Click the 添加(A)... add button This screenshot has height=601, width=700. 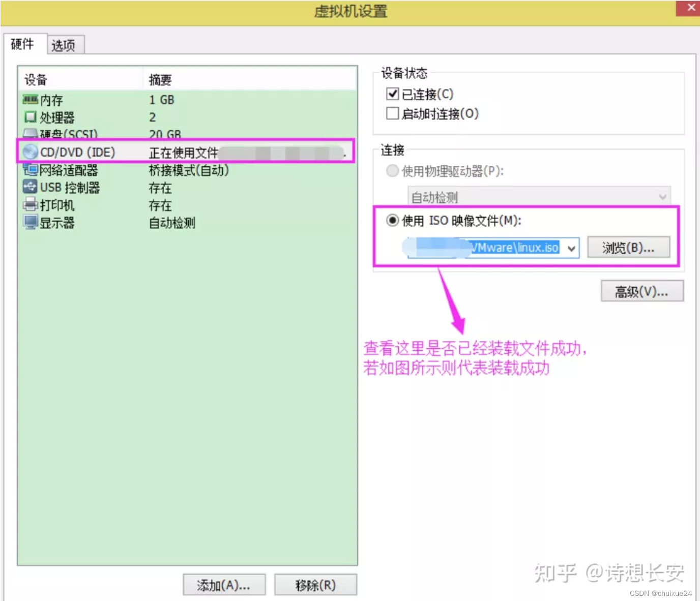coord(224,585)
